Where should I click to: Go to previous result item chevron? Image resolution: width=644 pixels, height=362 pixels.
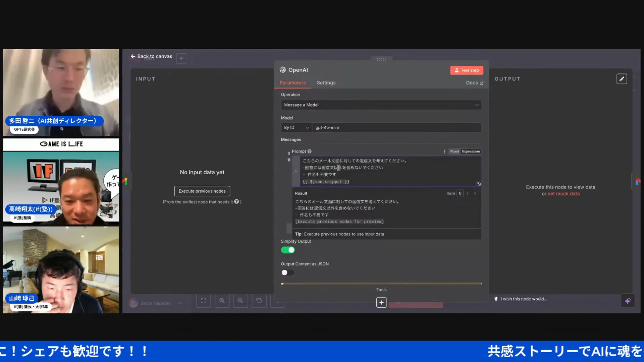468,193
